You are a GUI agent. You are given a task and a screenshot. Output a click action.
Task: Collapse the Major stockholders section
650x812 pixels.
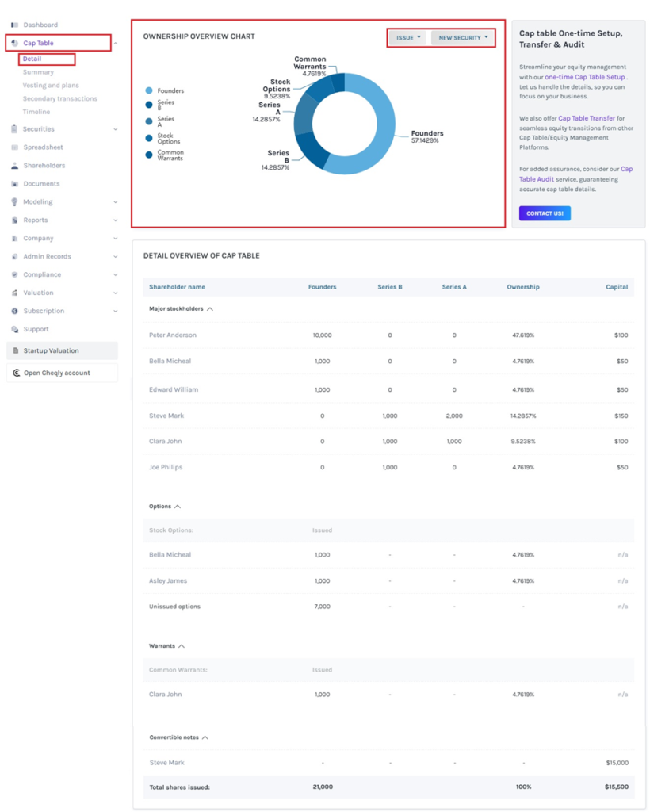point(210,309)
